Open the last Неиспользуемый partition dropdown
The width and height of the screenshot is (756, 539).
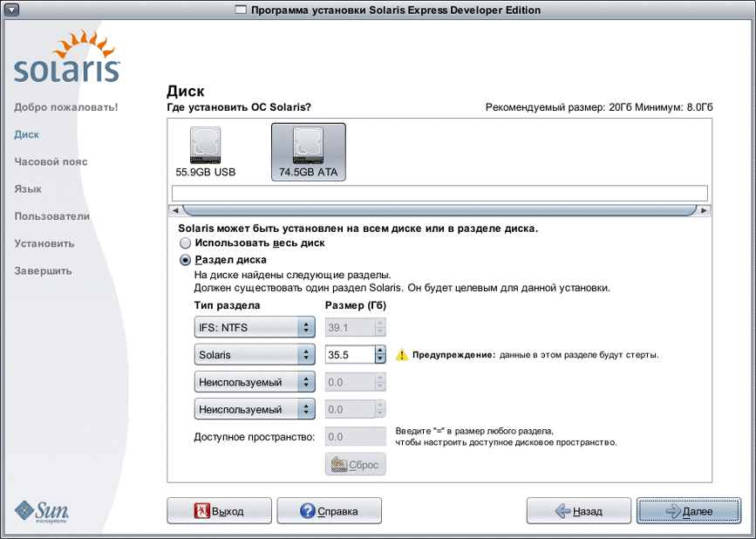255,409
